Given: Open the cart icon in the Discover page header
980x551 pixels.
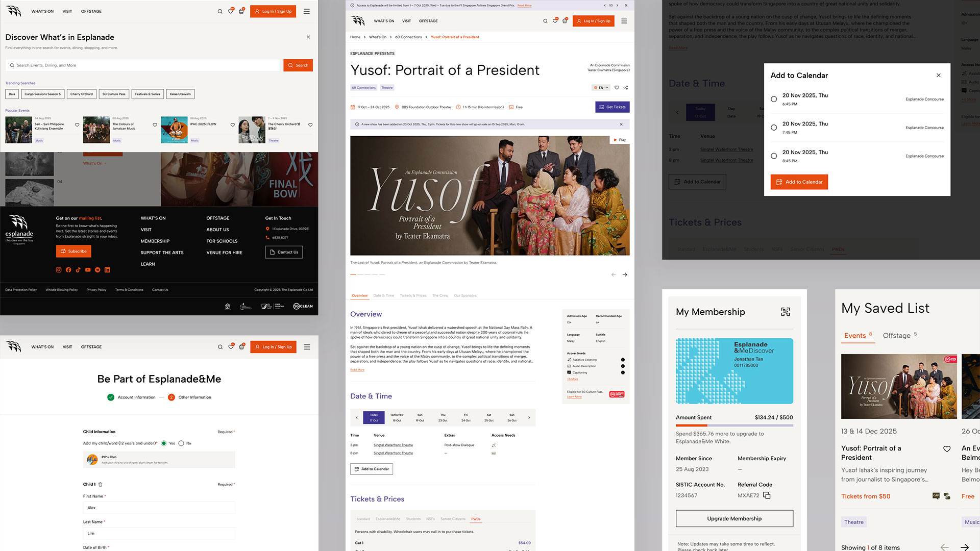Looking at the screenshot, I should pos(241,11).
